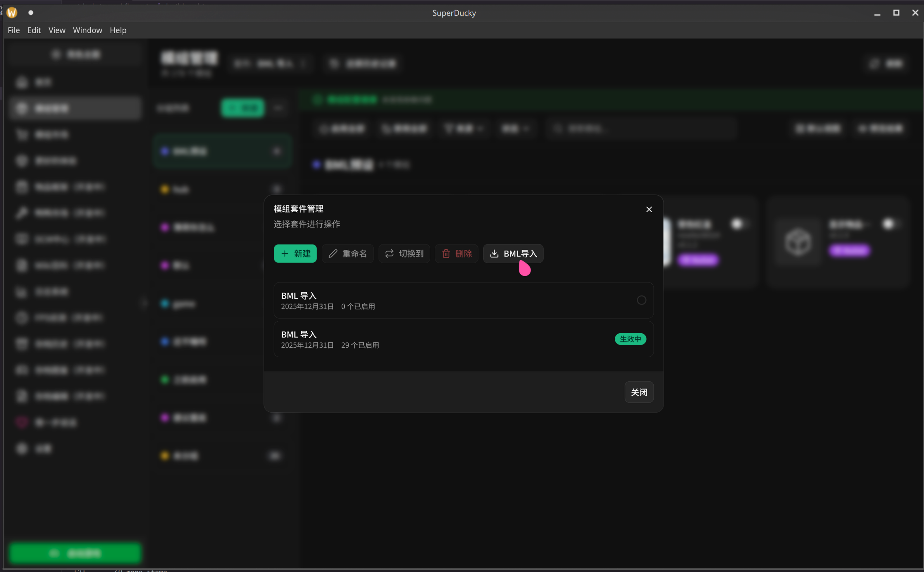Open the File menu
Screen dimensions: 924x572
14,30
